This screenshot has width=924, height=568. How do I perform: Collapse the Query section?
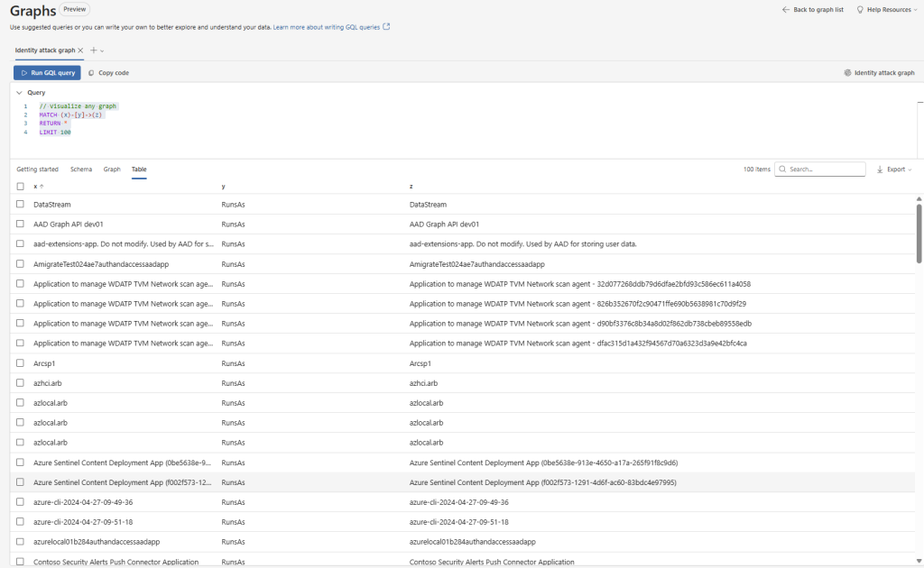point(20,92)
